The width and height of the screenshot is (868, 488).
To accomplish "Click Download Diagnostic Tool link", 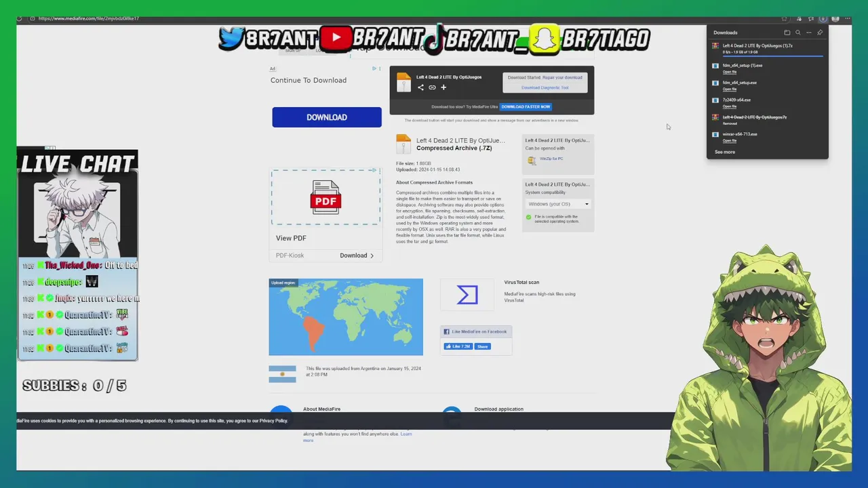I will tap(545, 87).
